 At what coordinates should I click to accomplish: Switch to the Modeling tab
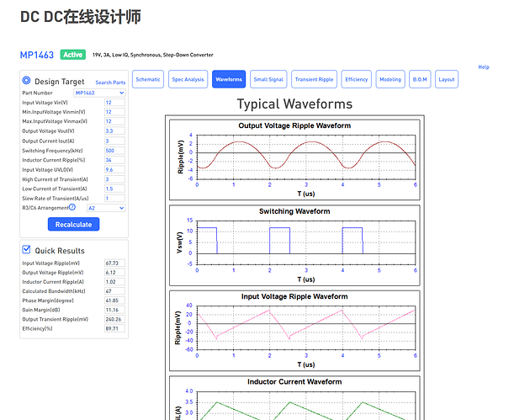[x=390, y=79]
